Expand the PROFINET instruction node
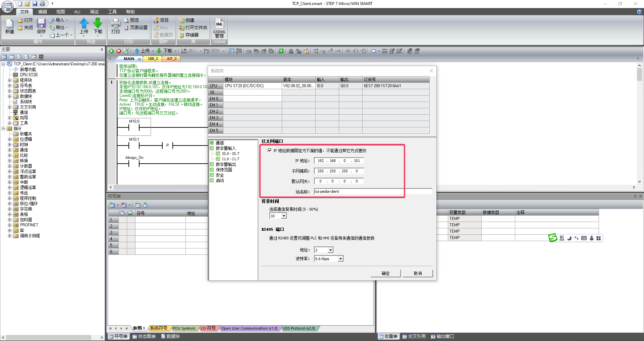The image size is (644, 341). click(x=9, y=225)
